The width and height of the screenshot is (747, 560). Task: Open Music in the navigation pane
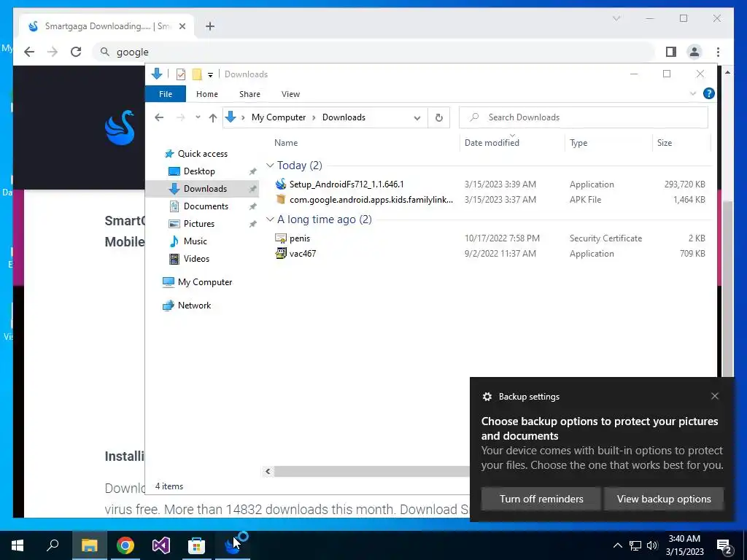tap(195, 241)
